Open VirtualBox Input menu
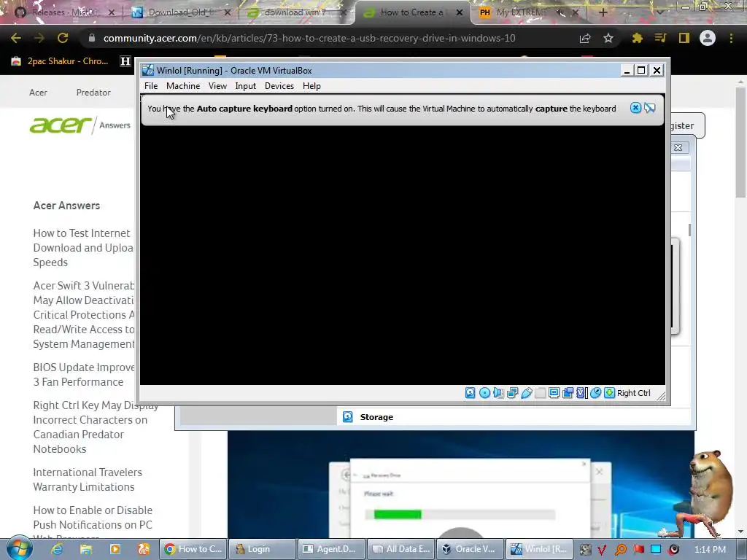 click(x=245, y=86)
